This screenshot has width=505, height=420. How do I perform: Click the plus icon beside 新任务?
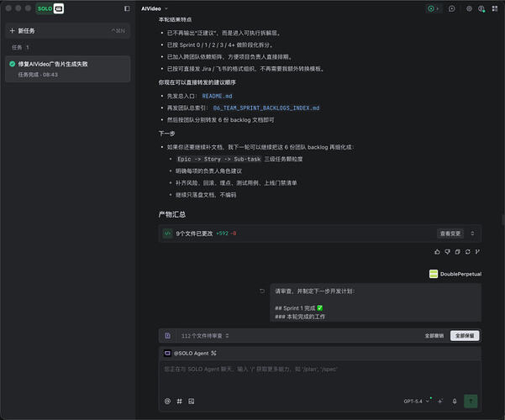tap(13, 31)
